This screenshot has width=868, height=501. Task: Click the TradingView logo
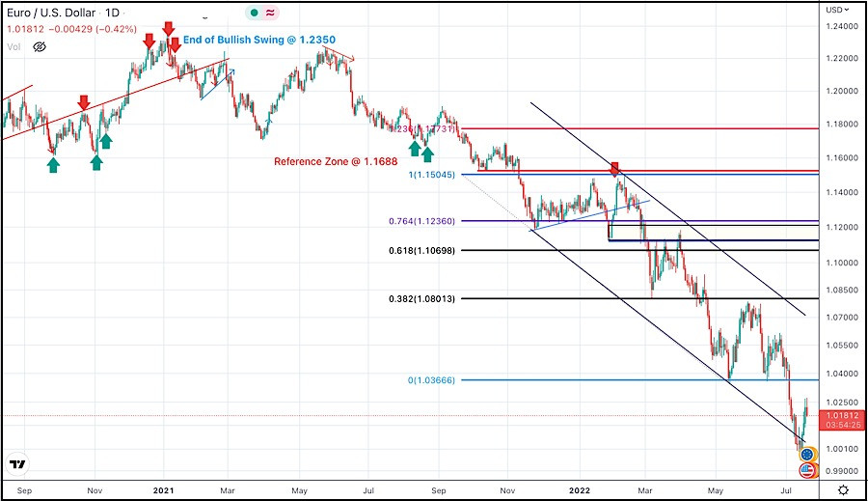[17, 464]
